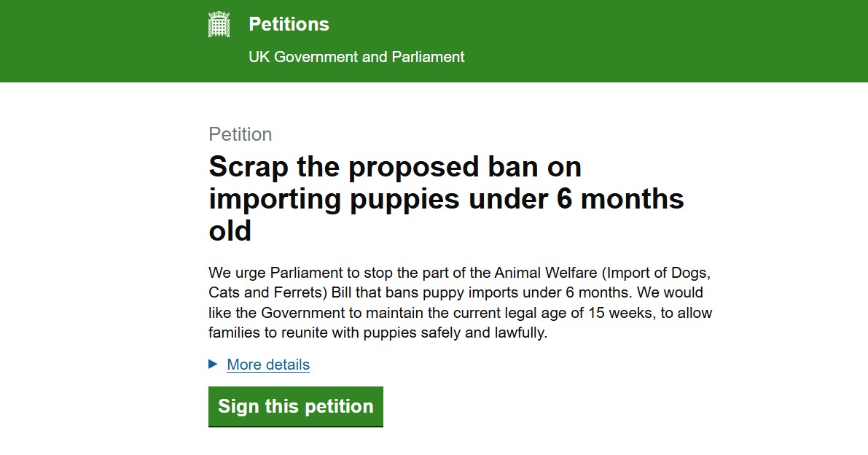The width and height of the screenshot is (868, 455).
Task: Click the Parliament portcullis crest icon
Action: (219, 24)
